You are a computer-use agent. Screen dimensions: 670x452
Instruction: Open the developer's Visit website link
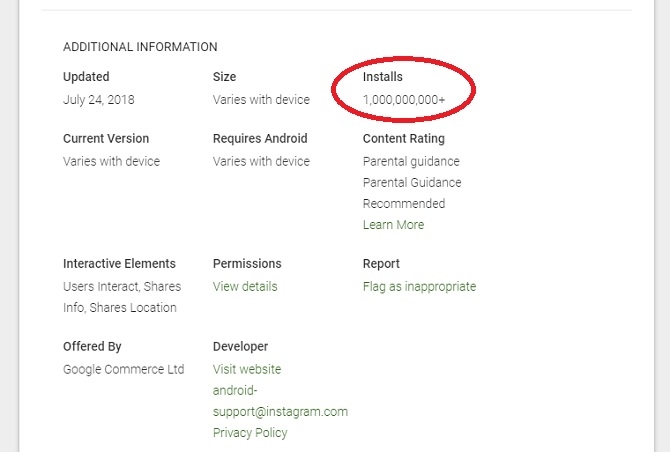click(x=247, y=369)
